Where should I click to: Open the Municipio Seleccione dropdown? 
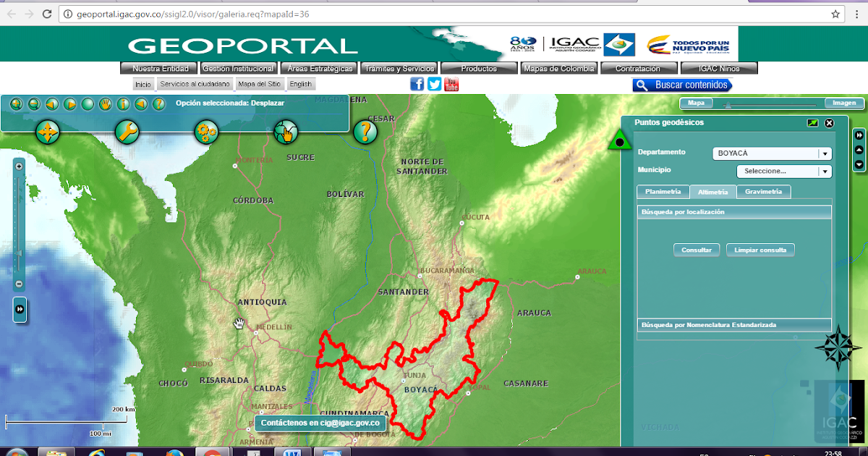pos(825,171)
